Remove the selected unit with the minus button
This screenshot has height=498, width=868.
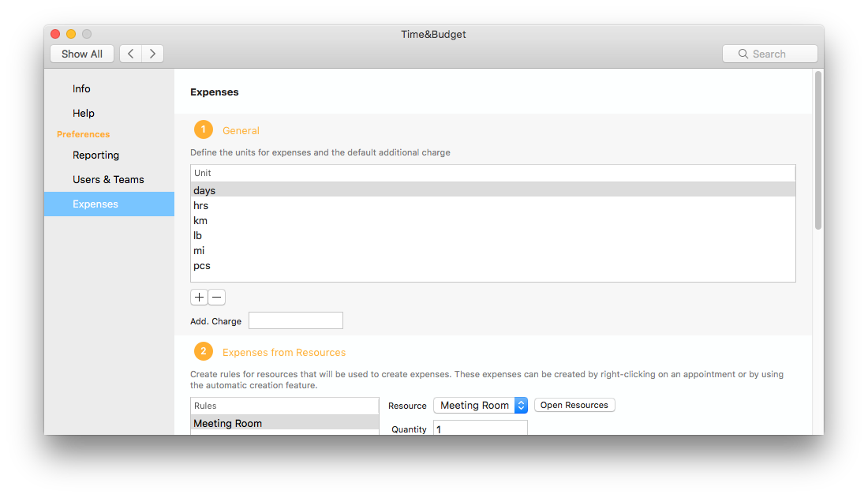(216, 297)
